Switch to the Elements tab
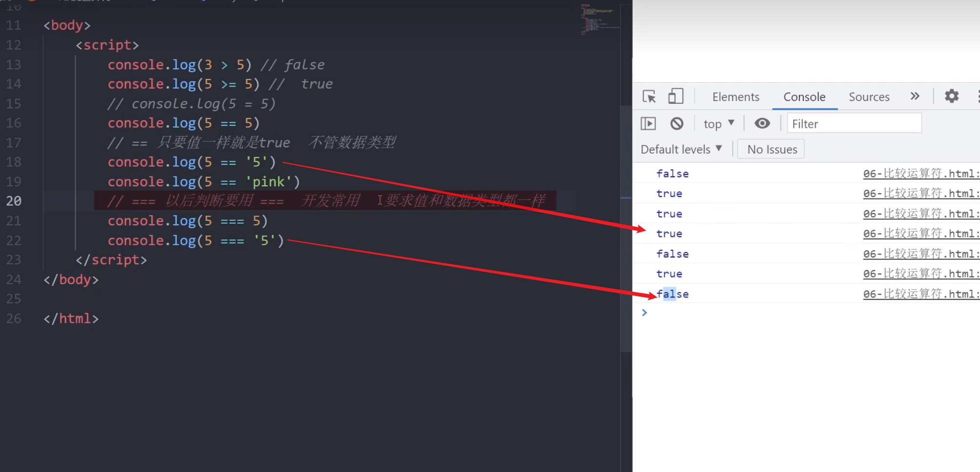Image resolution: width=980 pixels, height=472 pixels. pyautogui.click(x=736, y=97)
